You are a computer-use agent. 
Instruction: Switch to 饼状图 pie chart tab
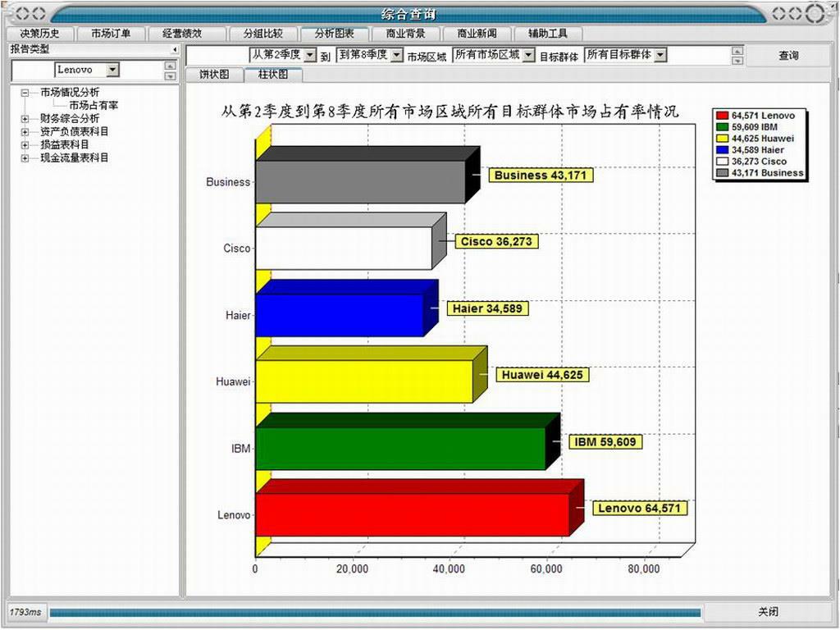[x=214, y=74]
